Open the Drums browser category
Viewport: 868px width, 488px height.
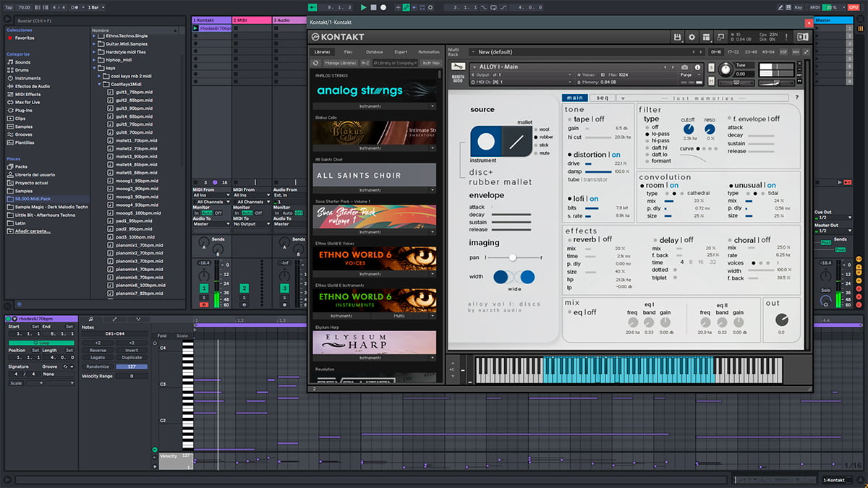coord(23,70)
